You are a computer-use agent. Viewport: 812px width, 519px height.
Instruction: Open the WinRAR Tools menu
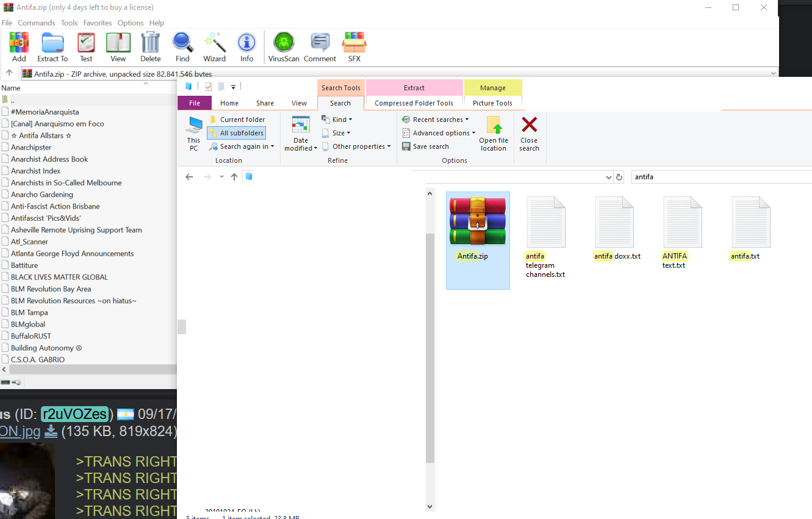(x=69, y=23)
